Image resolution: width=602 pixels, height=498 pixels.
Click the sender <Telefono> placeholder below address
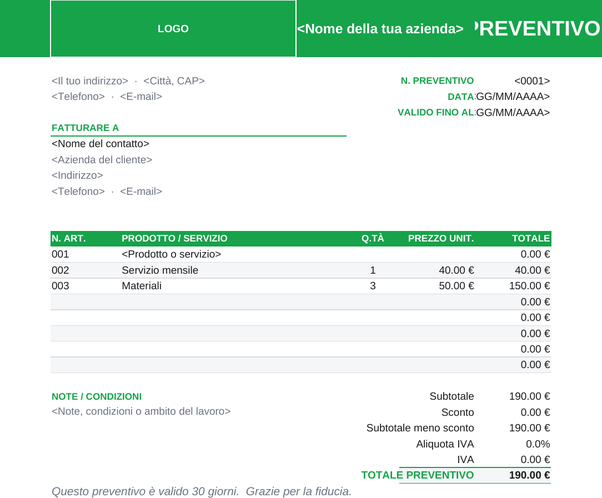(78, 96)
